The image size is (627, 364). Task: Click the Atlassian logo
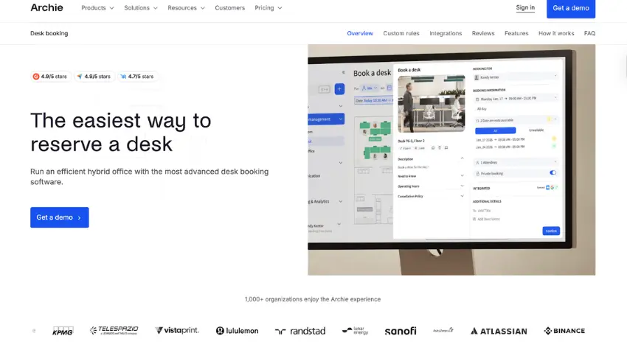[x=499, y=331]
